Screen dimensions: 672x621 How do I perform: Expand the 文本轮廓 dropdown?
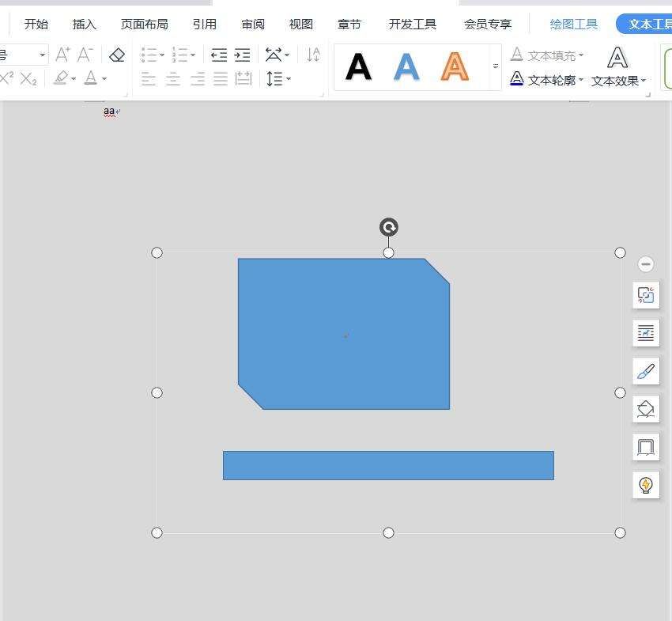pyautogui.click(x=581, y=80)
